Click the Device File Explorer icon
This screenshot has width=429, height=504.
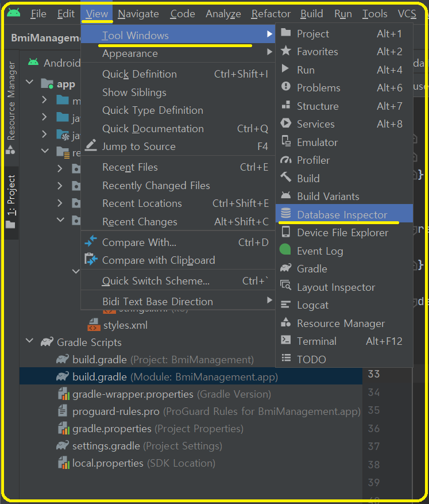pyautogui.click(x=286, y=232)
